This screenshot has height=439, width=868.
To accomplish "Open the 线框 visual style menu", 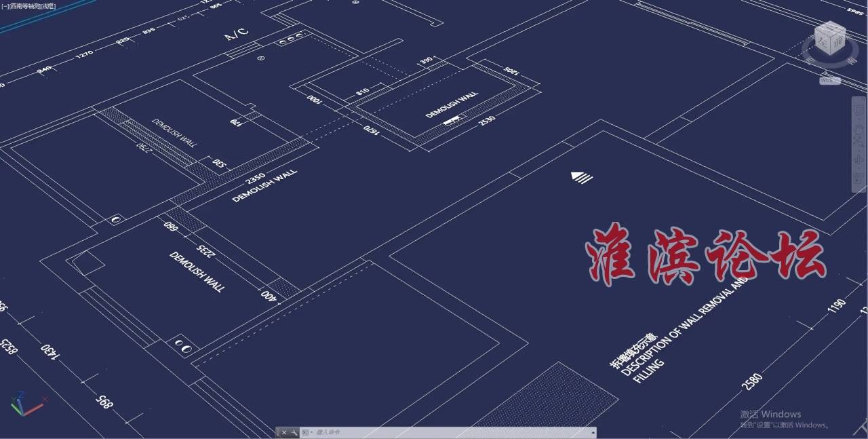I will click(x=49, y=6).
